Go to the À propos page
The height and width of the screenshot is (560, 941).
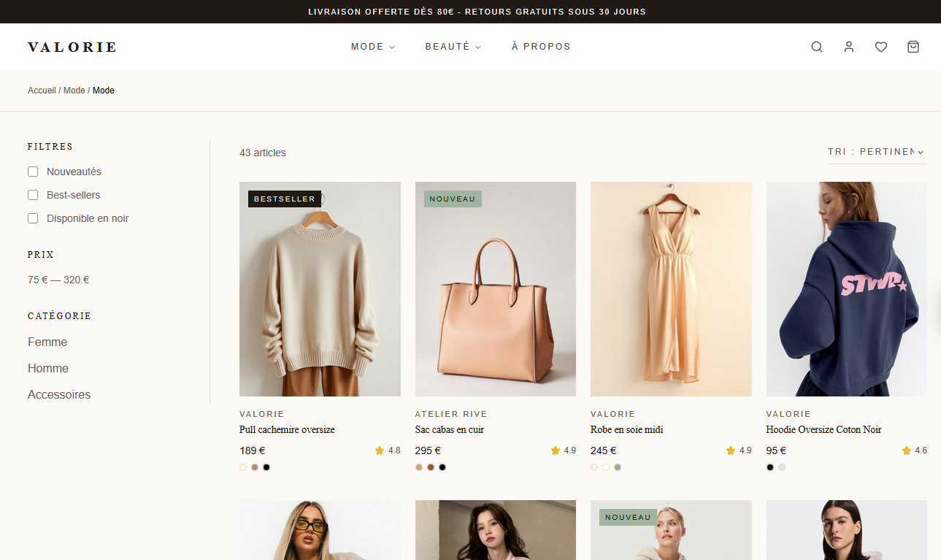[x=541, y=47]
